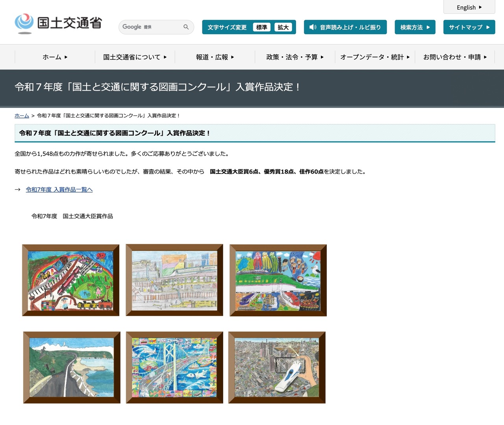Switch language to English

tap(469, 7)
